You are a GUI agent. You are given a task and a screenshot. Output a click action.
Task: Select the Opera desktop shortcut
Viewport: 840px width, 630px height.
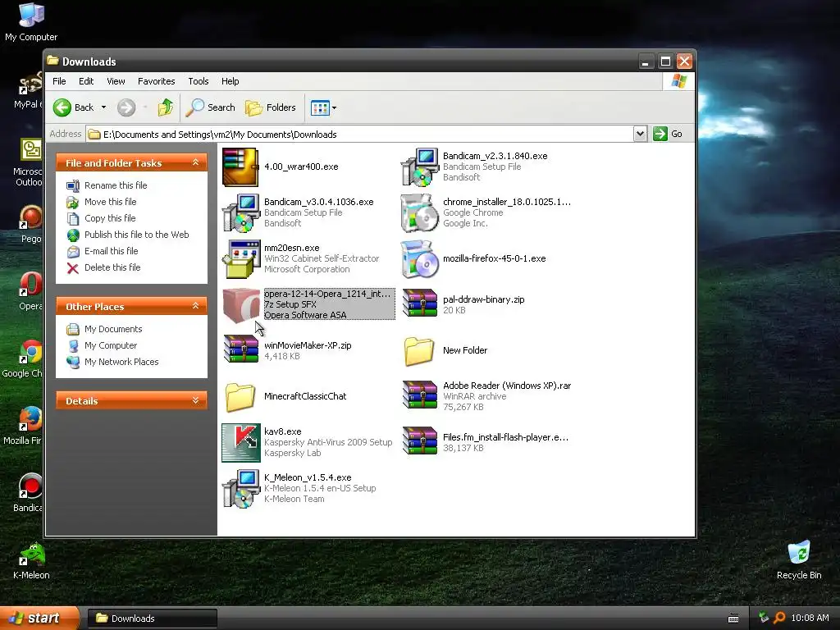click(30, 292)
